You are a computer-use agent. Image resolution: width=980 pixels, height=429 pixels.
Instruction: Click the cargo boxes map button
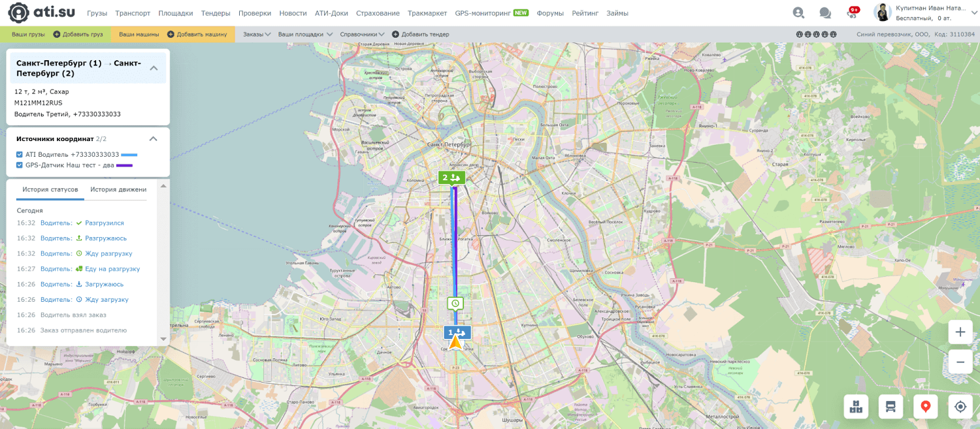coord(856,406)
